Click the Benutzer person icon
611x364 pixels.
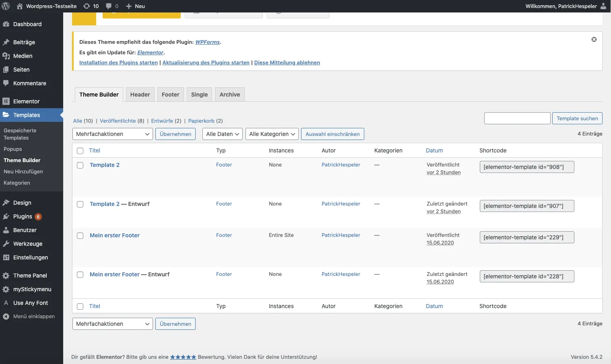pyautogui.click(x=6, y=230)
